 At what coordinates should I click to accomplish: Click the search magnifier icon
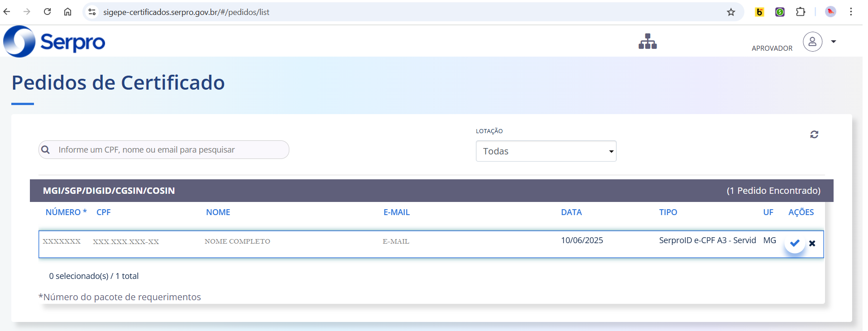[x=45, y=149]
